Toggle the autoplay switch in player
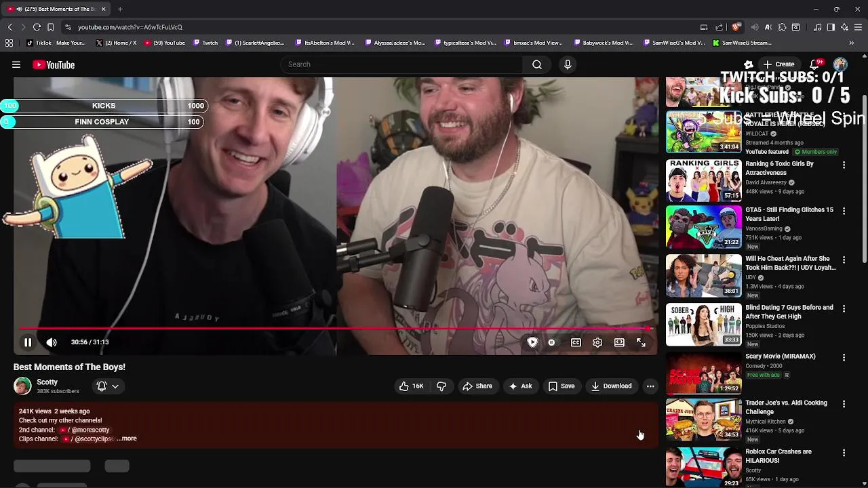The width and height of the screenshot is (868, 488). tap(551, 342)
